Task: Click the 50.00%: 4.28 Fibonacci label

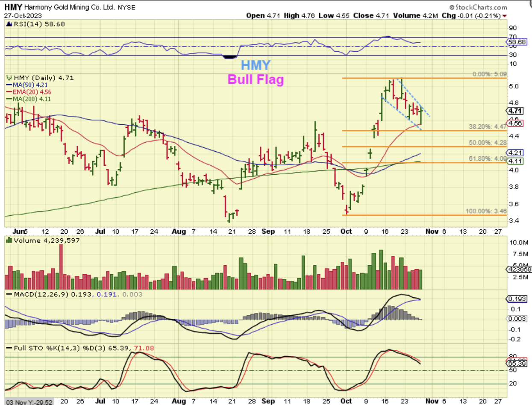Action: click(488, 143)
